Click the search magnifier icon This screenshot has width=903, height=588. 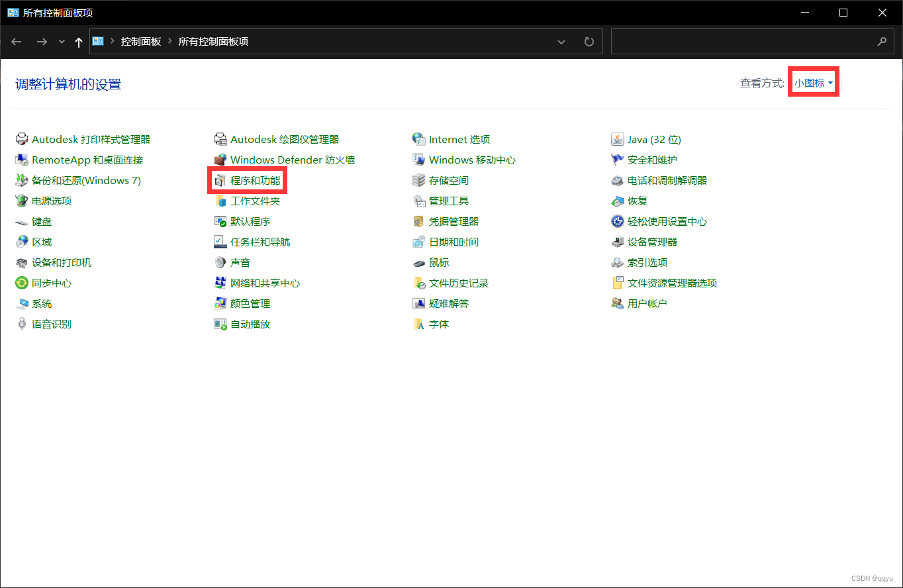[x=882, y=42]
